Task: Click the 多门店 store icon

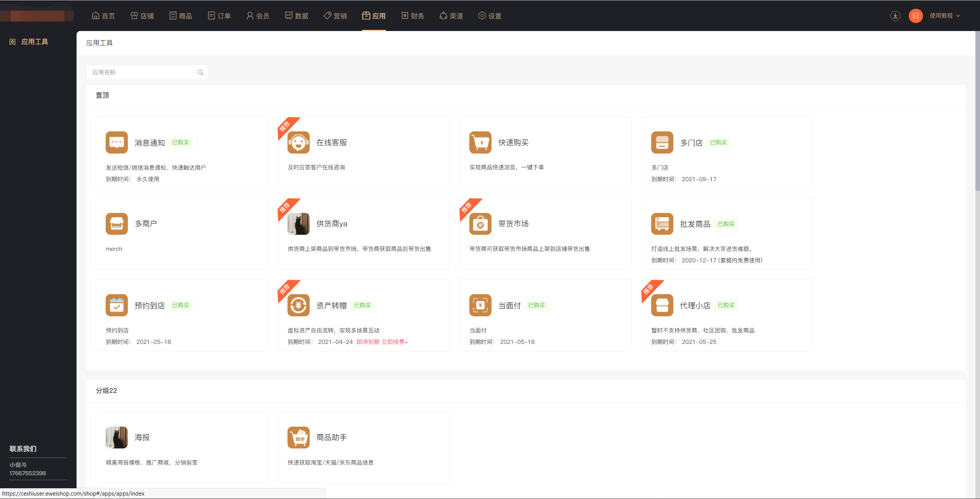Action: pos(662,142)
